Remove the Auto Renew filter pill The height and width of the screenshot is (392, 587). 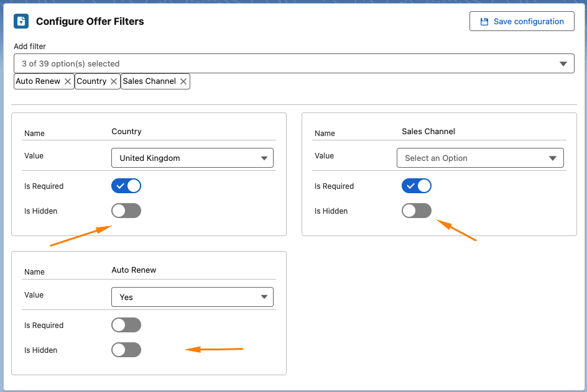click(x=68, y=81)
